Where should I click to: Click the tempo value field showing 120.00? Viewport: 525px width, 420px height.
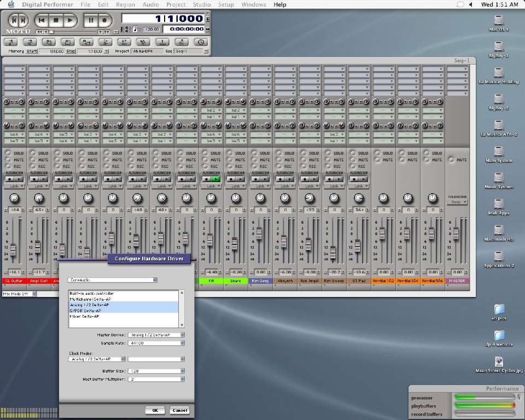coord(151,29)
